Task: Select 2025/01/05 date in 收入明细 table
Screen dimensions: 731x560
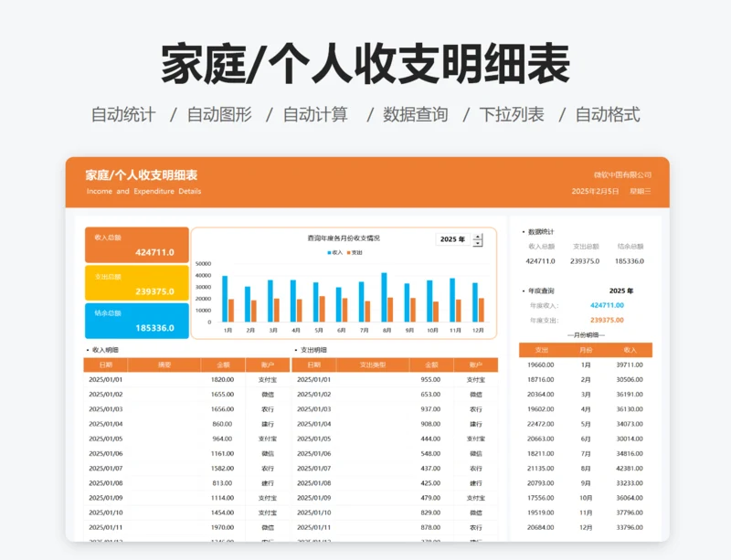Action: 106,438
